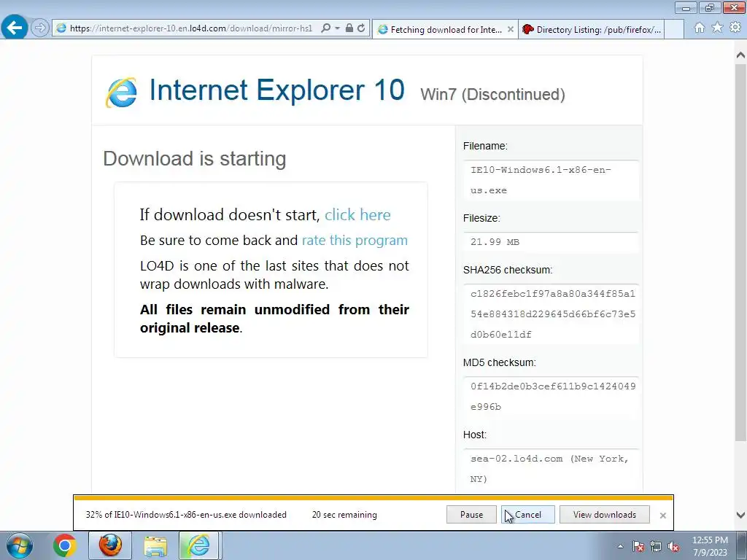The width and height of the screenshot is (747, 560).
Task: Cancel the IE10 download
Action: [528, 514]
